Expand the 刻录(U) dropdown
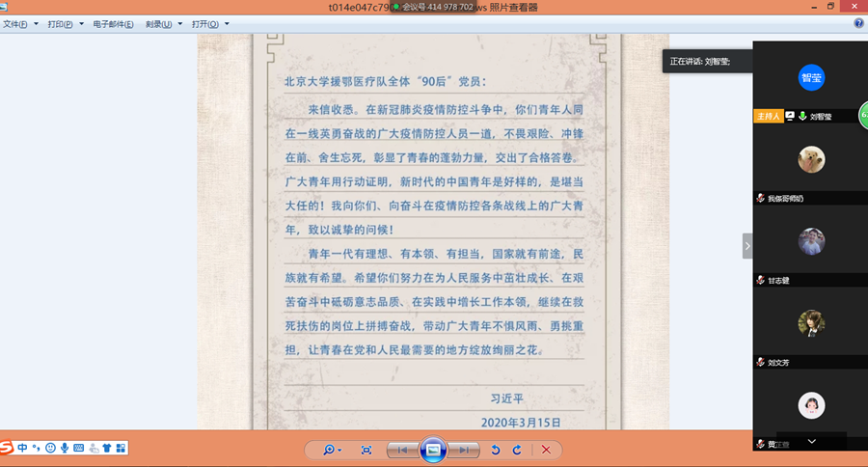The image size is (868, 467). [x=164, y=24]
